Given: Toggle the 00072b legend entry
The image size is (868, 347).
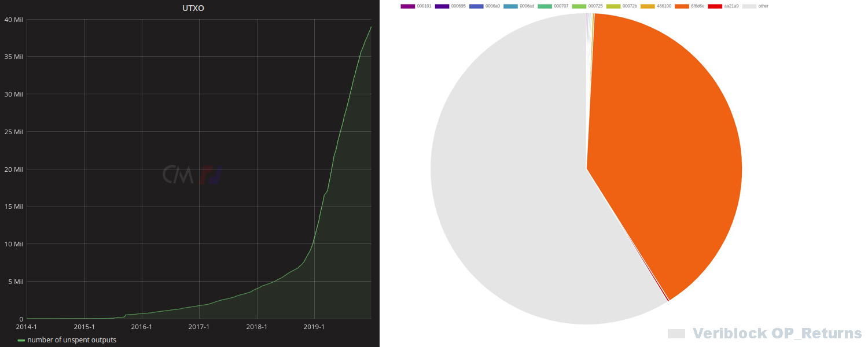Looking at the screenshot, I should [x=621, y=6].
